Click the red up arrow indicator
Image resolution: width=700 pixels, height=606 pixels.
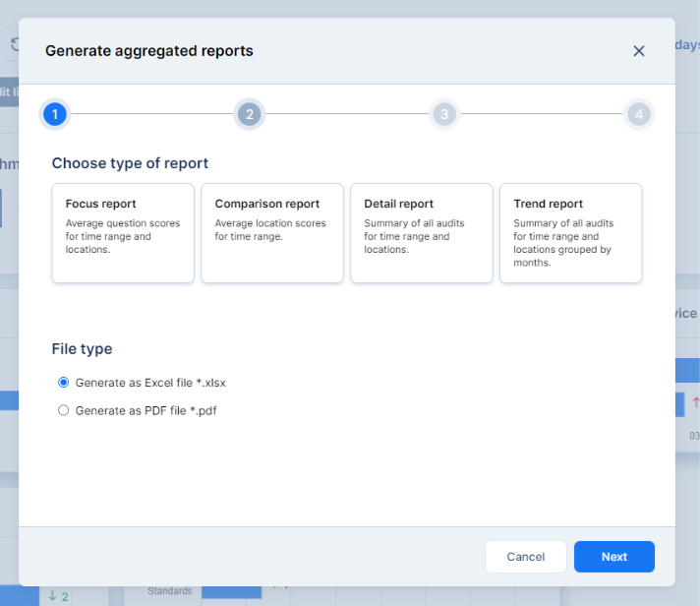point(695,402)
